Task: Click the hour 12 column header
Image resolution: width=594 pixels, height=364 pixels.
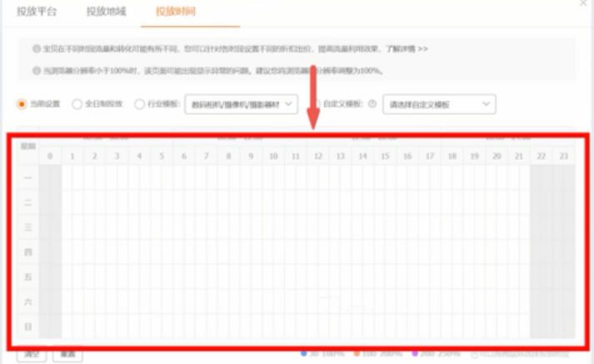Action: 317,156
